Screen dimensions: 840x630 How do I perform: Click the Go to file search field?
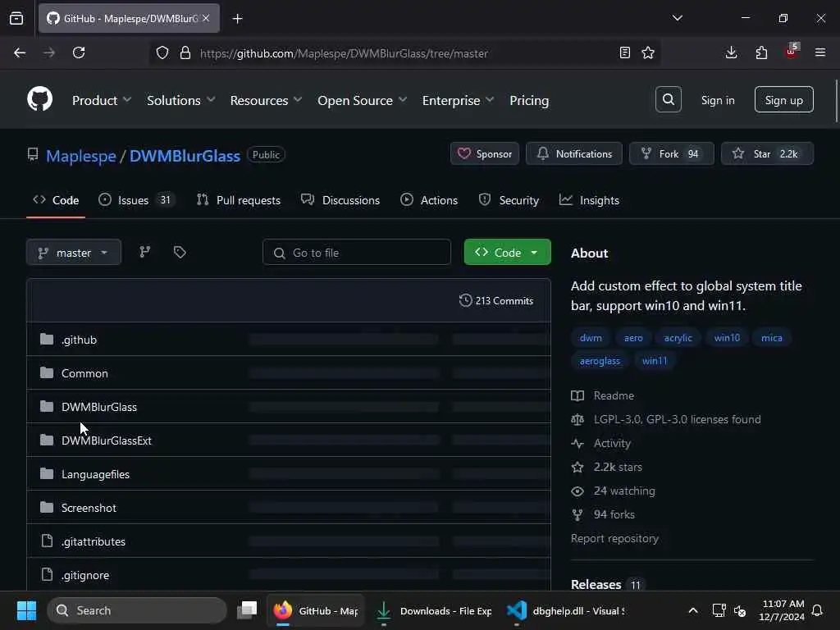[x=357, y=253]
